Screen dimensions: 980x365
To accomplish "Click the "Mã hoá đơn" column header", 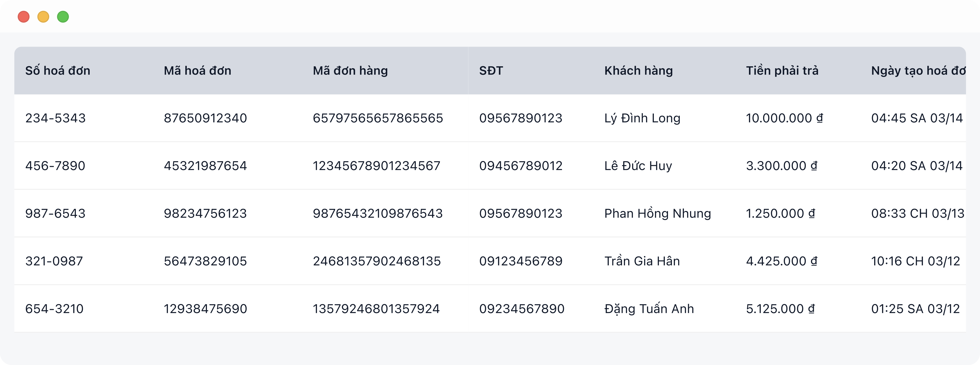I will [197, 71].
